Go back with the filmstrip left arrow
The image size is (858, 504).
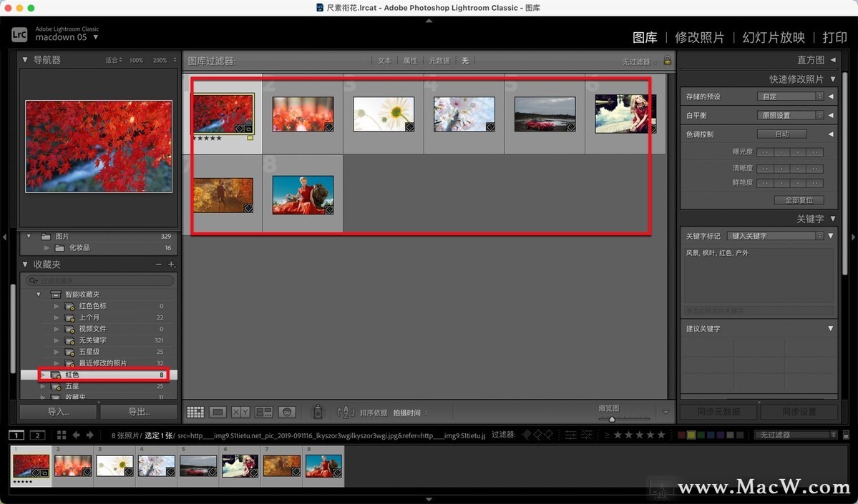(76, 435)
